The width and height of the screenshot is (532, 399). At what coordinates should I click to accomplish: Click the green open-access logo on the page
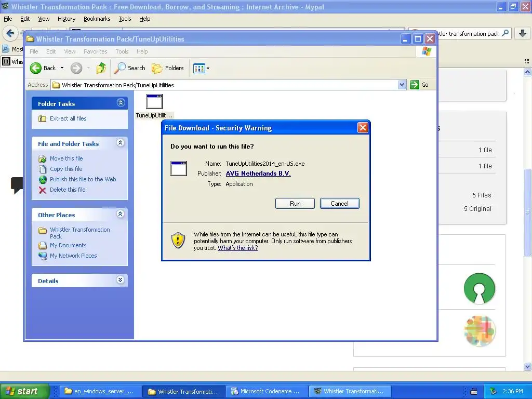point(480,288)
